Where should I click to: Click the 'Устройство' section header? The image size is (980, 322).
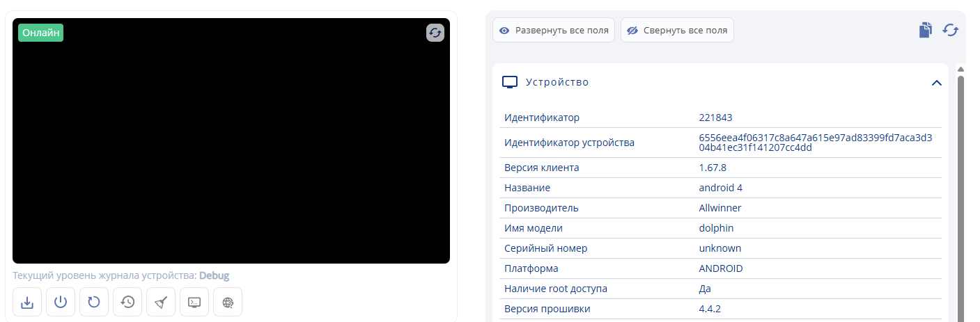tap(557, 82)
